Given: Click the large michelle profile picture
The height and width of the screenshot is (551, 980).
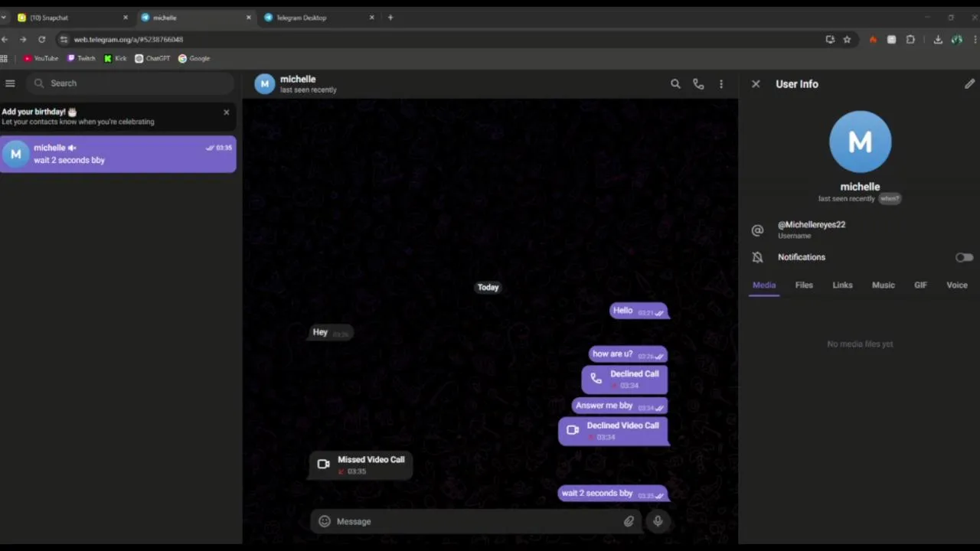Looking at the screenshot, I should pos(860,142).
